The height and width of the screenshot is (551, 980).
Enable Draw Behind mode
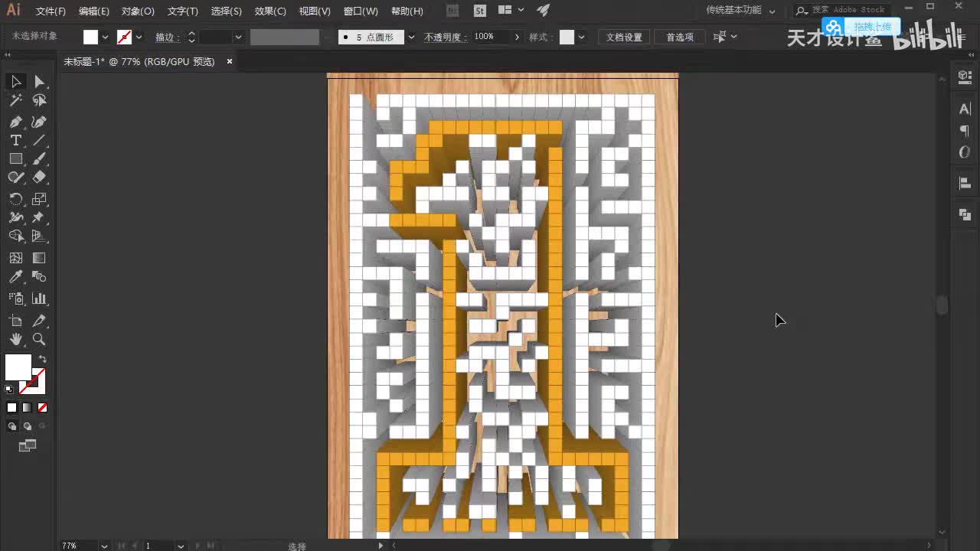[x=27, y=426]
